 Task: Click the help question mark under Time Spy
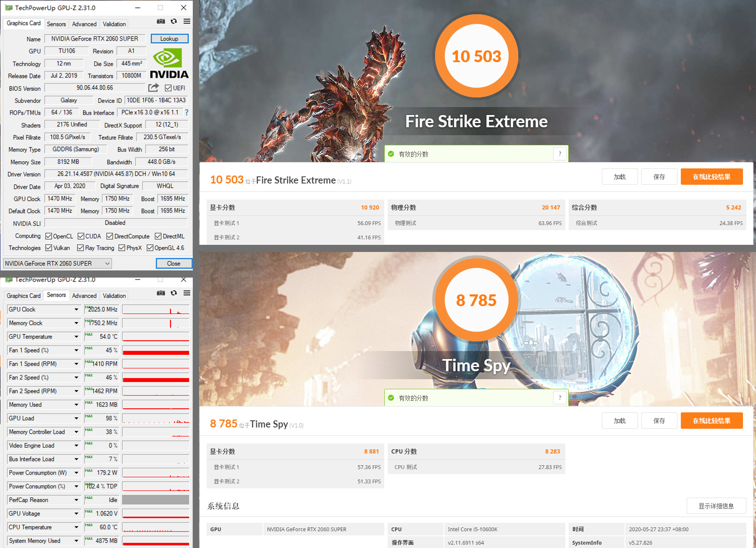[560, 398]
